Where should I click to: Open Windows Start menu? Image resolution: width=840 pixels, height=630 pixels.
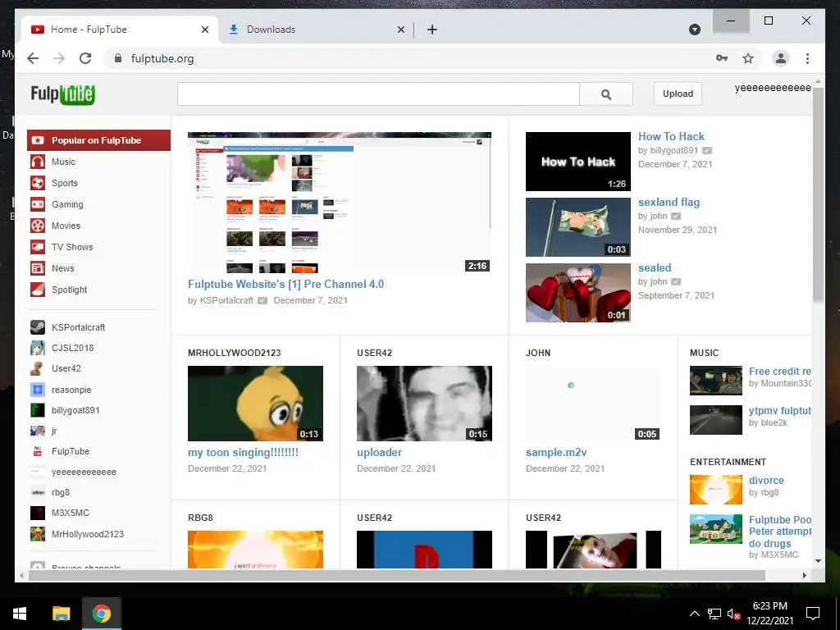point(20,614)
